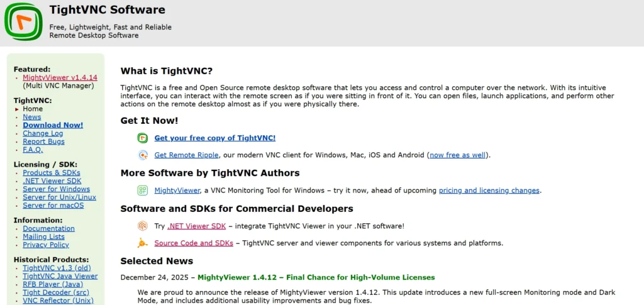Click 'Software and SDKs for Commercial Developers' heading

[x=236, y=209]
